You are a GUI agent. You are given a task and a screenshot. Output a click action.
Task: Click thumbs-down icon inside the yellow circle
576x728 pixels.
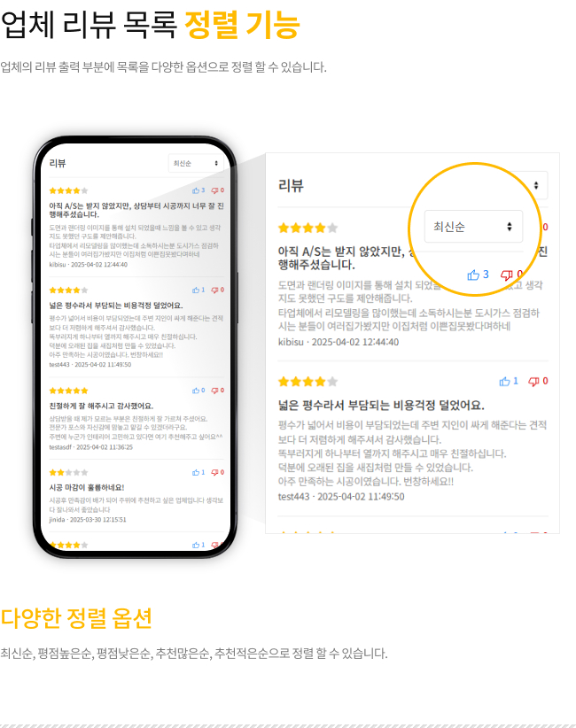pyautogui.click(x=506, y=275)
